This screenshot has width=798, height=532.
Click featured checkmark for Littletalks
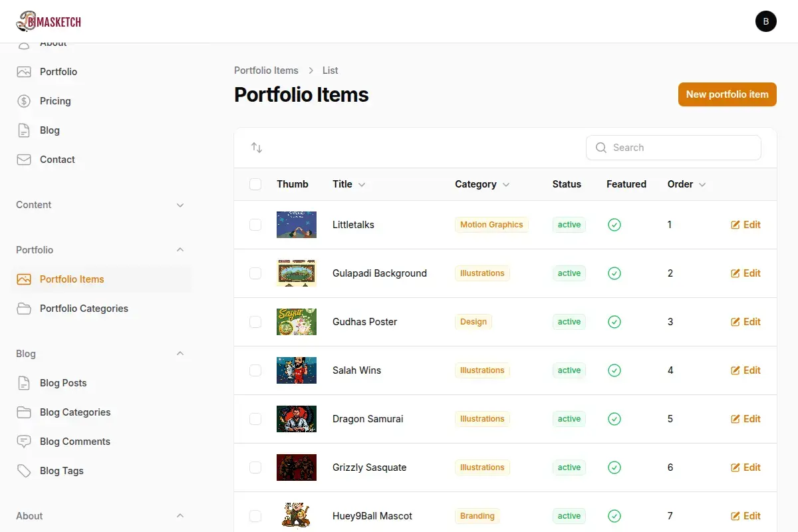click(614, 225)
